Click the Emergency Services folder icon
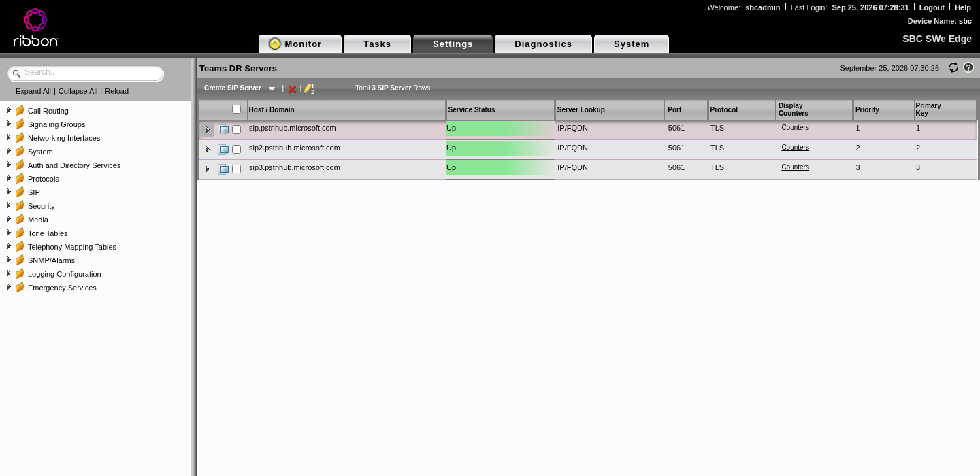Viewport: 980px width, 476px height. pos(20,287)
